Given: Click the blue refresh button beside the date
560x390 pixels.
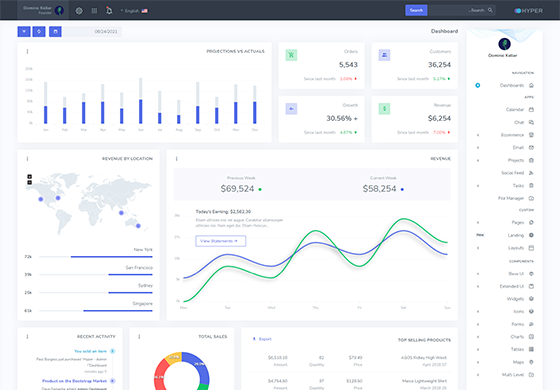Looking at the screenshot, I should click(x=39, y=31).
